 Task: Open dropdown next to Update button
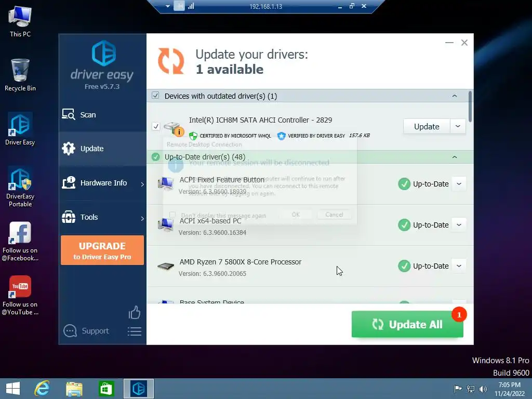coord(458,126)
